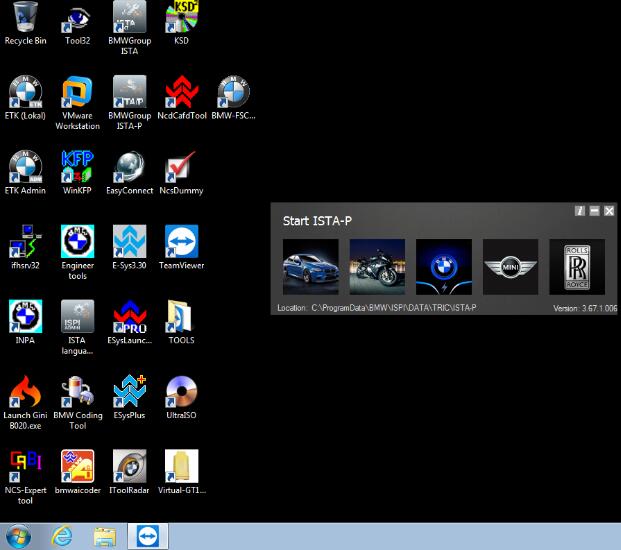Click the info button in Start ISTA-P
Image resolution: width=621 pixels, height=550 pixels.
tap(580, 211)
